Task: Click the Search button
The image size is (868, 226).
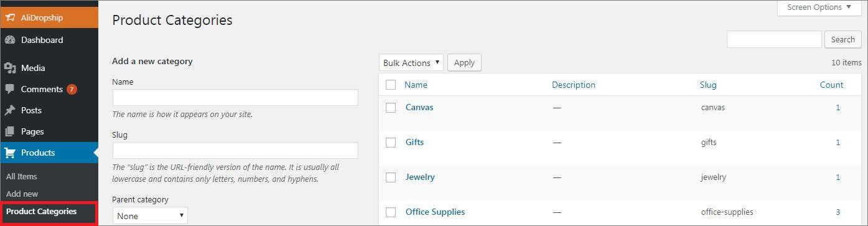Action: coord(843,39)
